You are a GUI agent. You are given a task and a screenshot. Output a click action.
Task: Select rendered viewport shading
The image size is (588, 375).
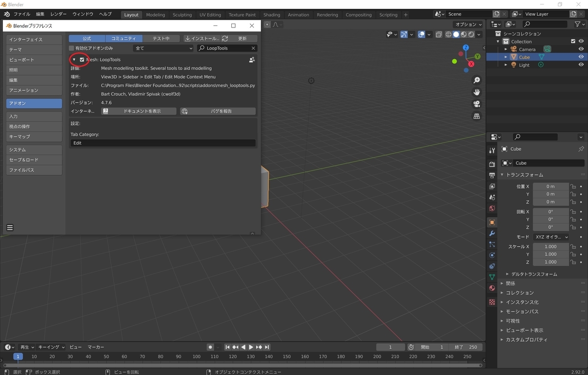(x=471, y=34)
